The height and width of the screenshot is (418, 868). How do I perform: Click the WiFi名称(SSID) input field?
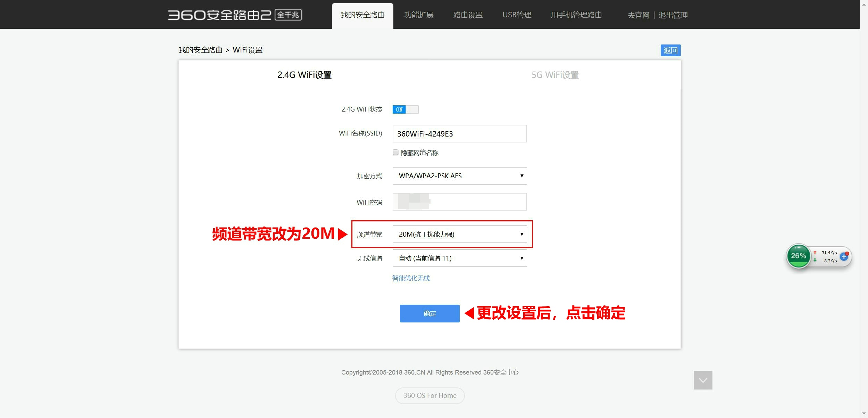[x=460, y=133]
